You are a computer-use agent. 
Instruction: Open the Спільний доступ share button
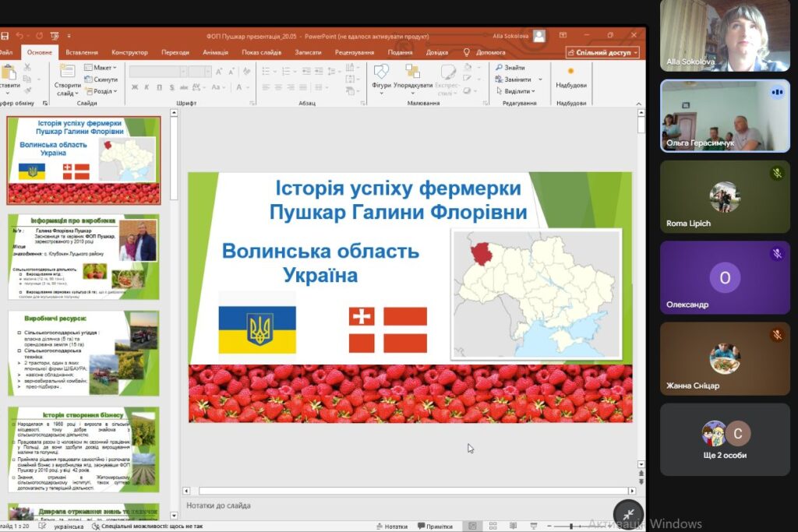tap(602, 52)
